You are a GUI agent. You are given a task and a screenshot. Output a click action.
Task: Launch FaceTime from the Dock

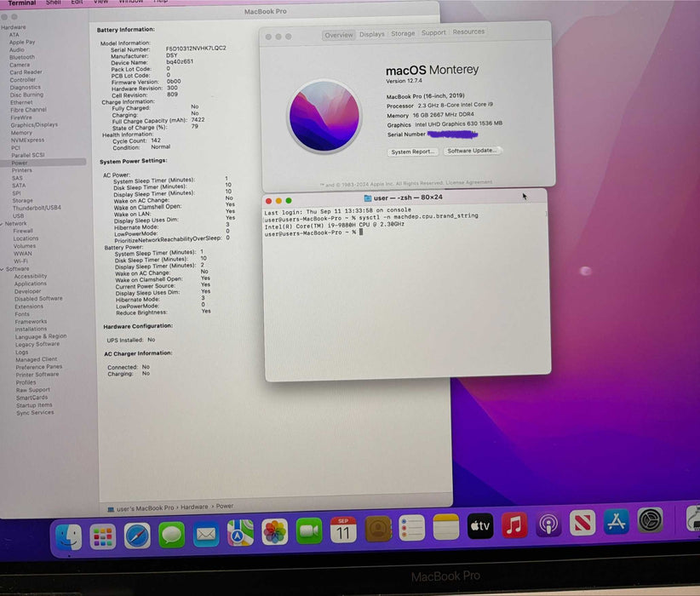click(309, 530)
